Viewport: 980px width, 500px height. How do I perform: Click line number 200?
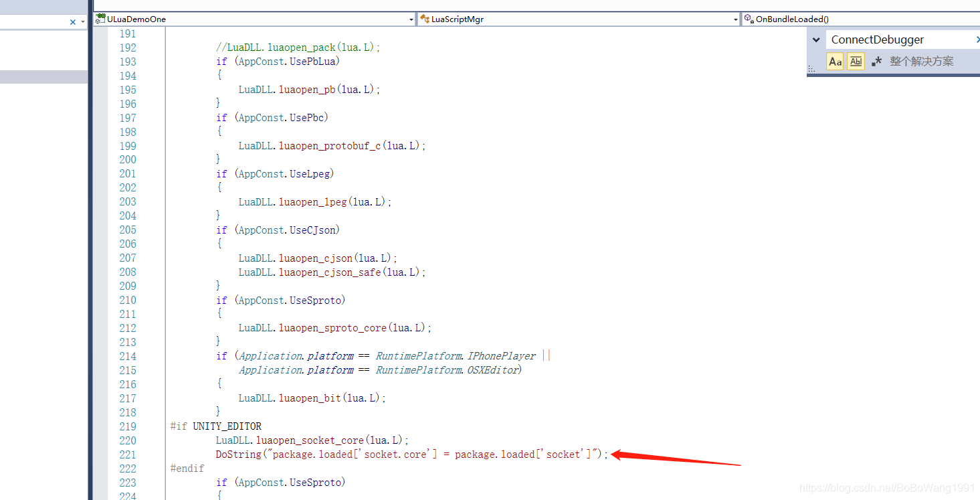pos(127,160)
